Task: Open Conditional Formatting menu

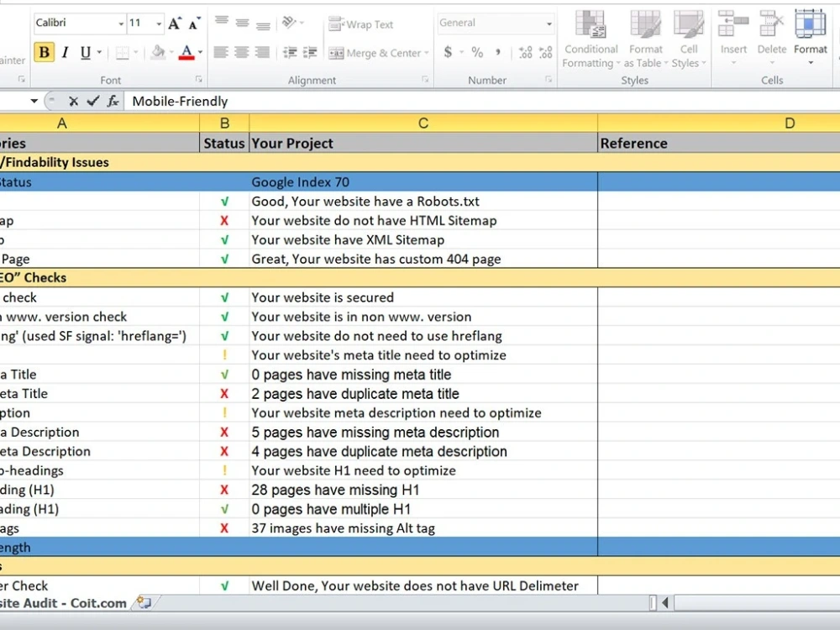Action: pyautogui.click(x=591, y=39)
